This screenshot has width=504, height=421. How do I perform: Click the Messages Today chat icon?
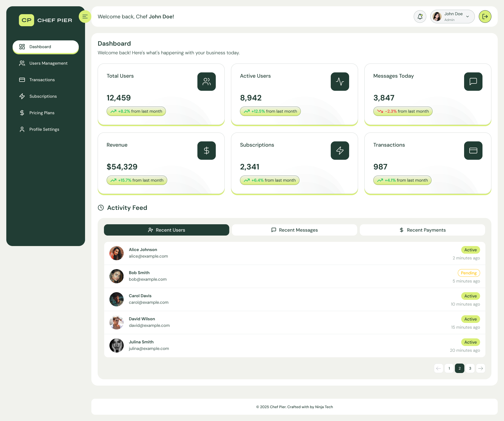click(473, 82)
